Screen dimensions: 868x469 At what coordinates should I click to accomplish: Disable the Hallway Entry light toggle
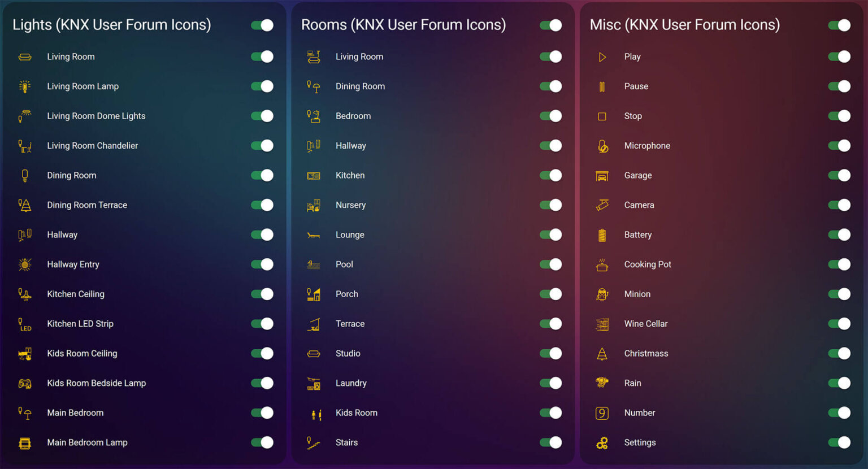tap(262, 264)
